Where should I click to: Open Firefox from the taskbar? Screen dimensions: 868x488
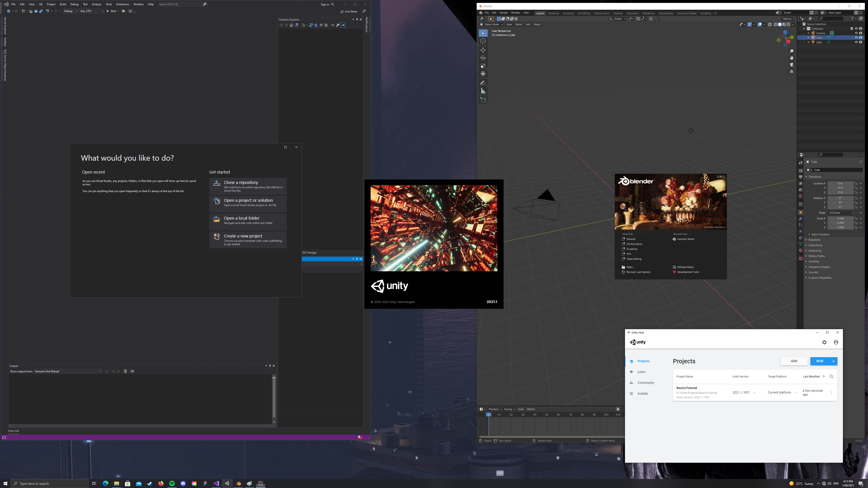click(x=161, y=484)
